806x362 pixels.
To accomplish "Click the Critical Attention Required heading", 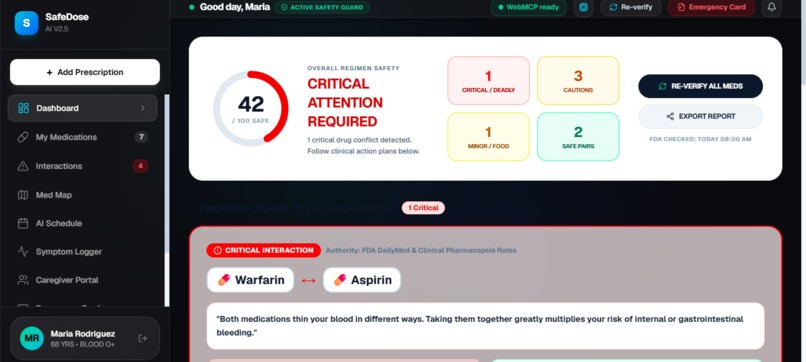I will [345, 102].
